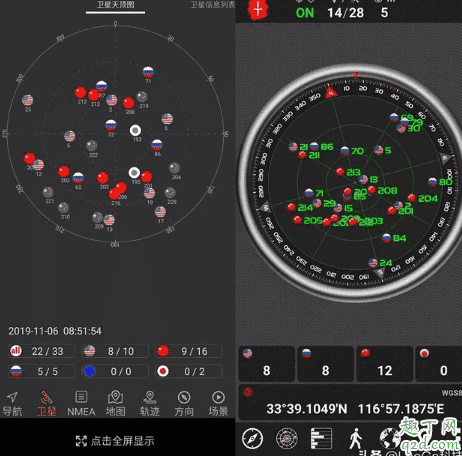Screen dimensions: 462x456
Task: Switch to 卫星信息列表 satellite list tab
Action: click(213, 5)
